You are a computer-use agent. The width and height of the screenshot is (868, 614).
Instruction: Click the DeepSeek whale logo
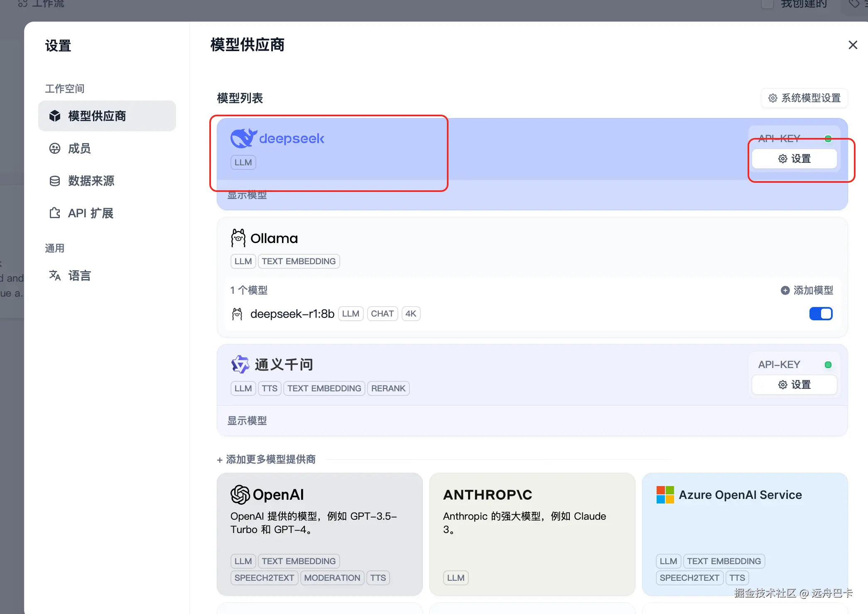point(243,138)
